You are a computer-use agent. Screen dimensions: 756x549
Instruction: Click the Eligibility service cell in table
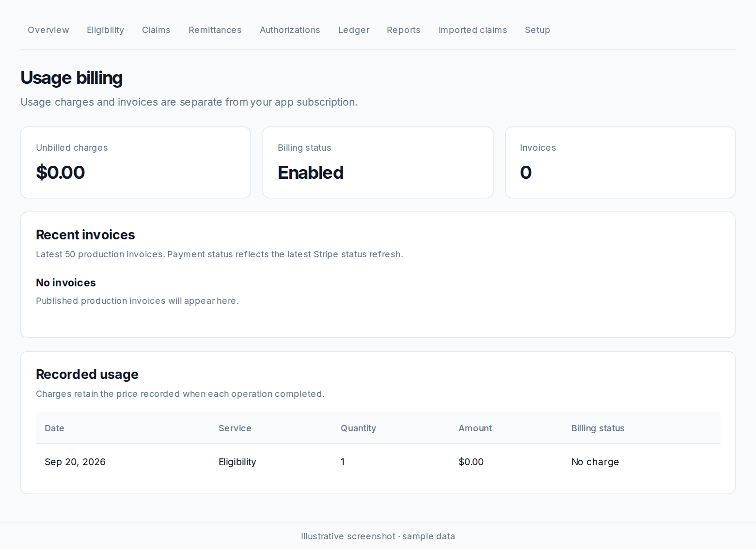237,462
